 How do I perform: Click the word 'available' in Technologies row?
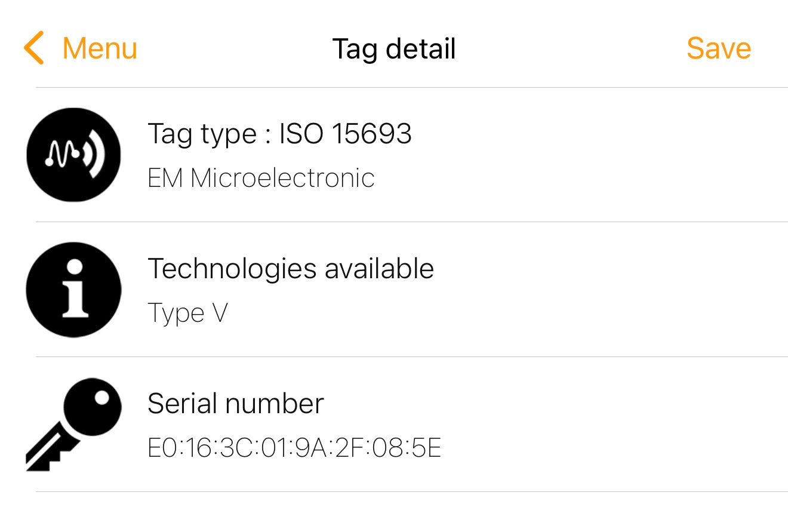[379, 269]
